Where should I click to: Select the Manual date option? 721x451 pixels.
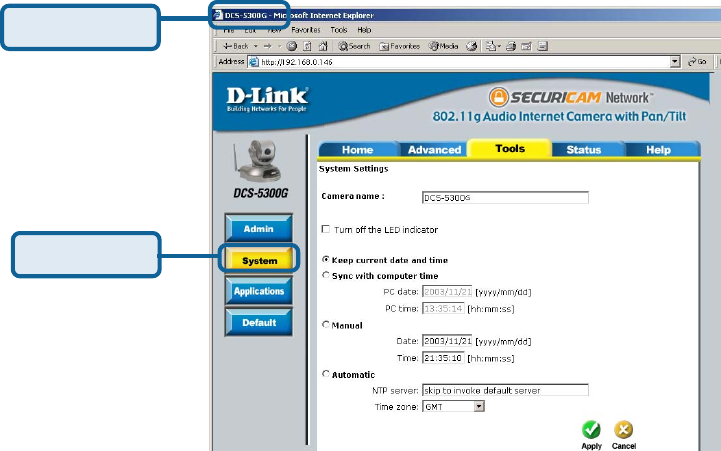pyautogui.click(x=326, y=325)
